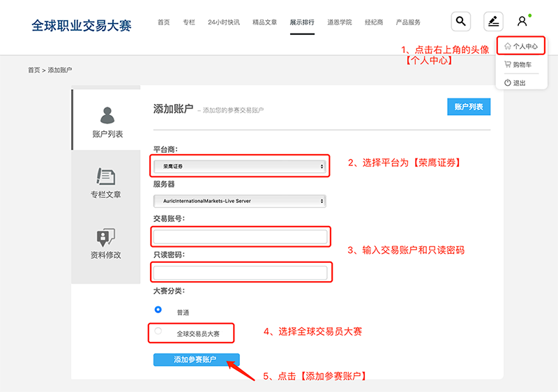Image resolution: width=558 pixels, height=392 pixels.
Task: Click the 首页 breadcrumb link
Action: (x=33, y=70)
